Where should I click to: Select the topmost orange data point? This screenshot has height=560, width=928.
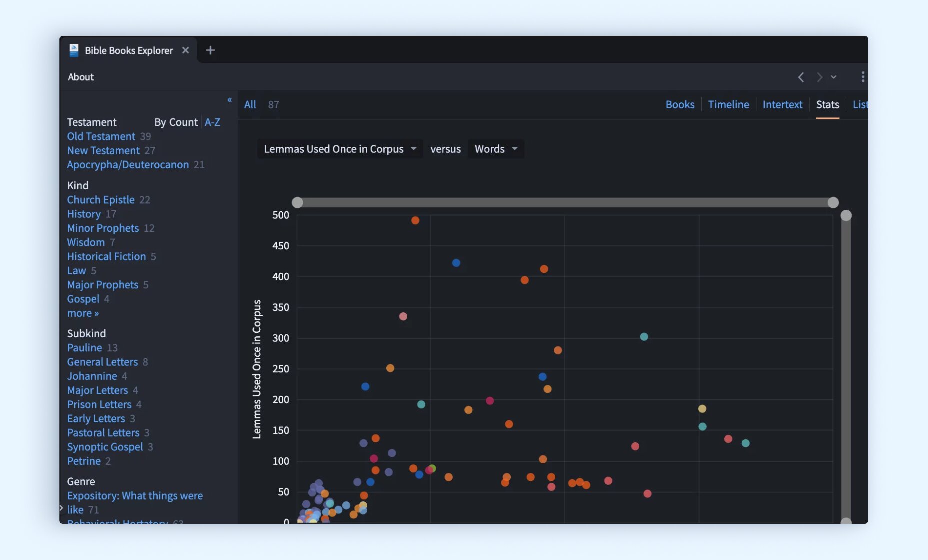pos(415,220)
